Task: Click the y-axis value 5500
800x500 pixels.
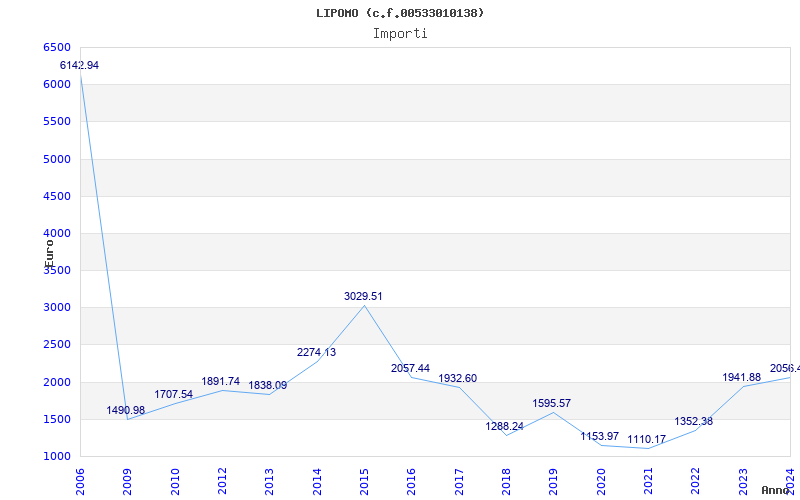Action: (57, 122)
